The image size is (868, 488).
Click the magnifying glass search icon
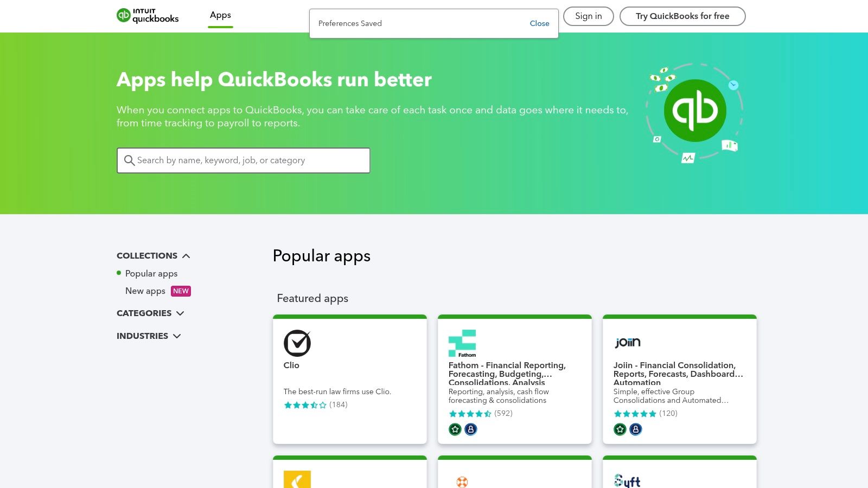pyautogui.click(x=129, y=160)
